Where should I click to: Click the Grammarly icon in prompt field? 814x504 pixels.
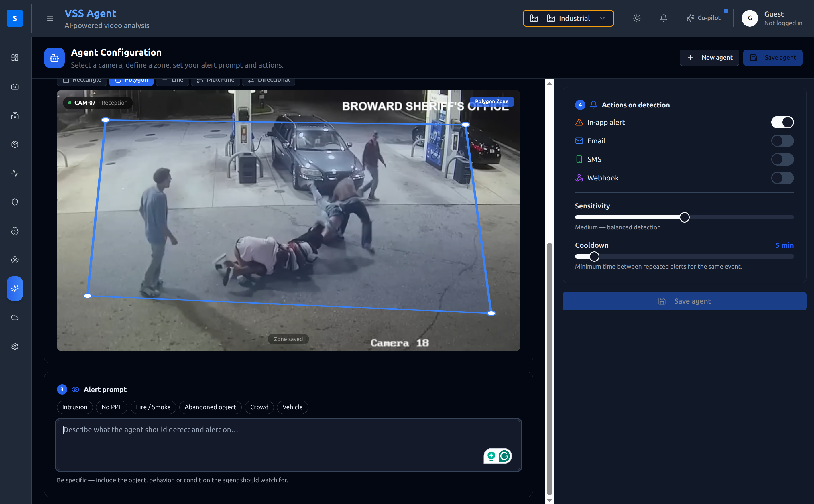pos(504,456)
